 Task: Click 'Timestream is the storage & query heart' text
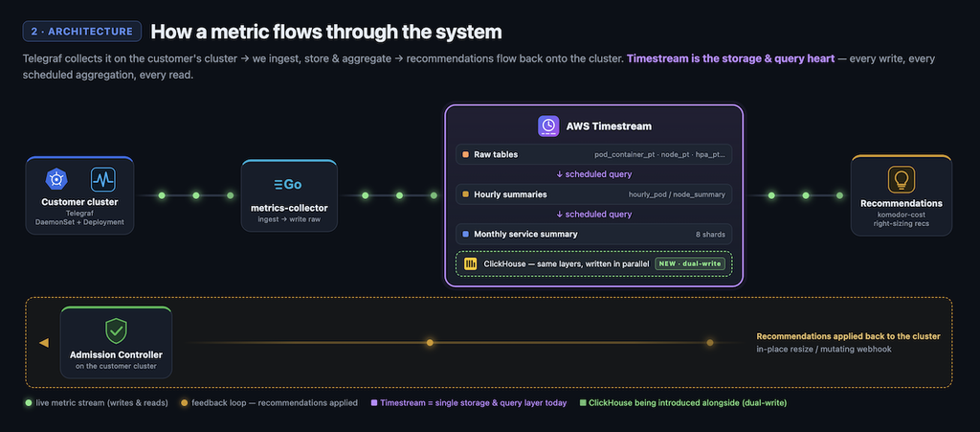tap(730, 58)
